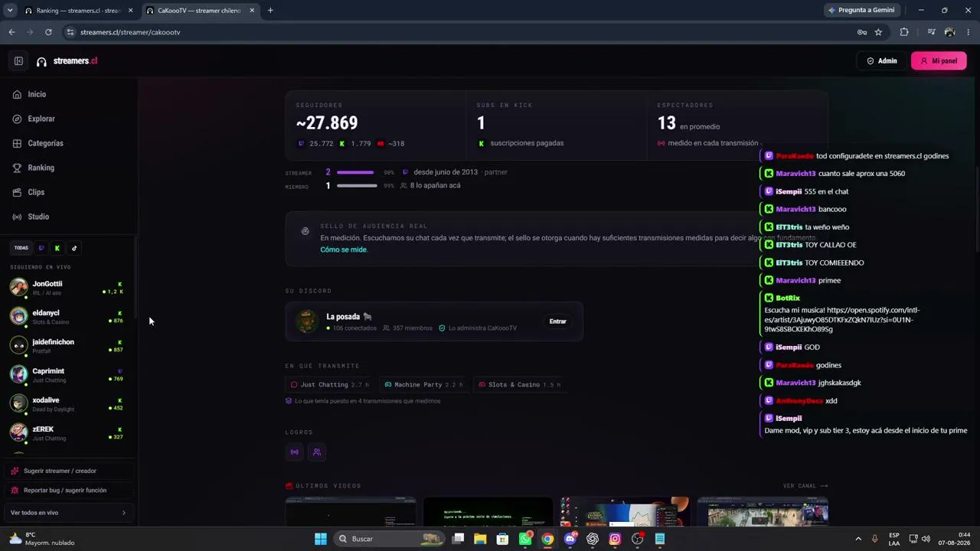
Task: Click the streamers.cl headphones logo
Action: tap(41, 61)
